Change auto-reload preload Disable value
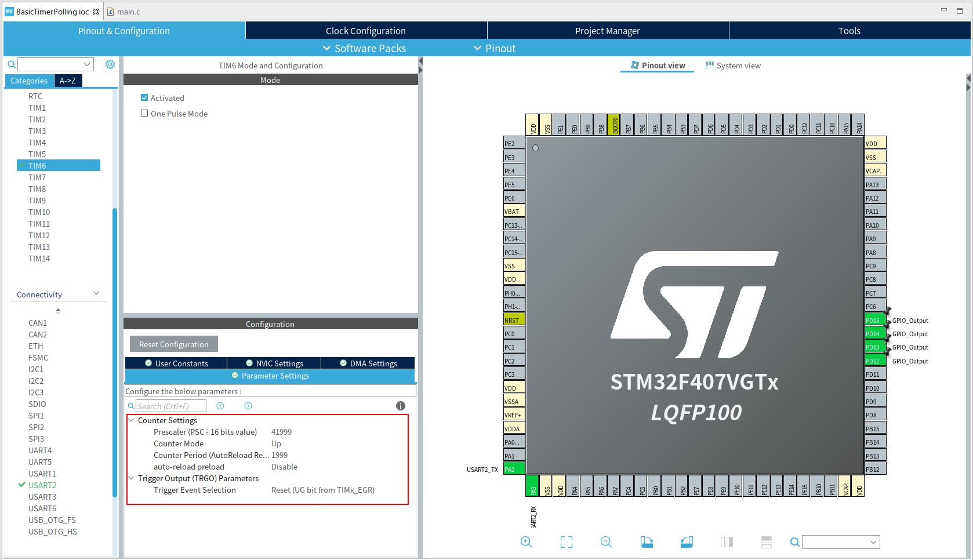This screenshot has height=560, width=973. pos(284,467)
